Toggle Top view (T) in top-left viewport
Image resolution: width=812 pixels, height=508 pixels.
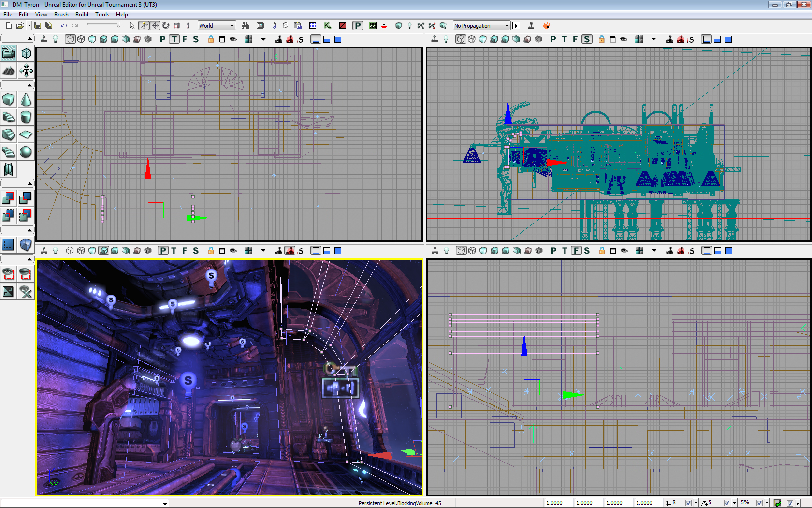[x=174, y=39]
